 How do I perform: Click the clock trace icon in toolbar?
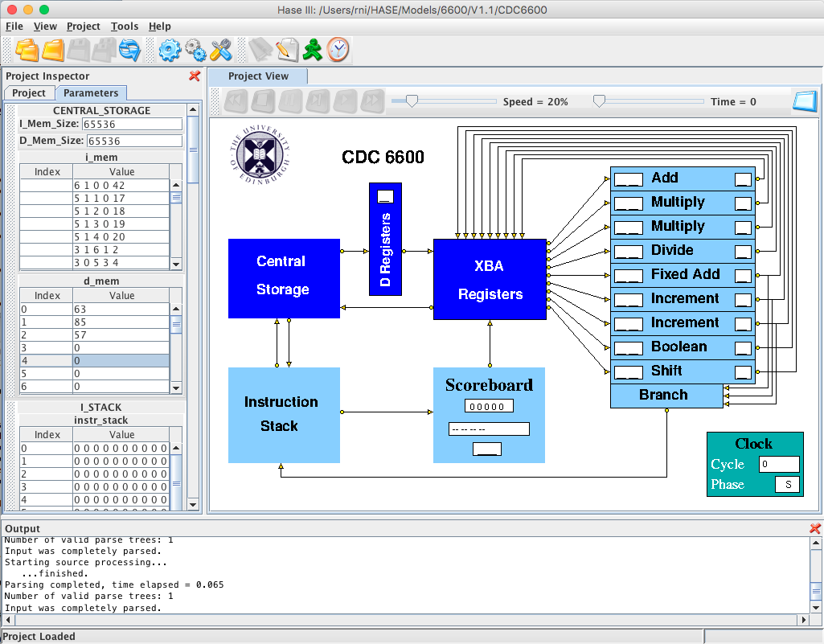(x=338, y=51)
